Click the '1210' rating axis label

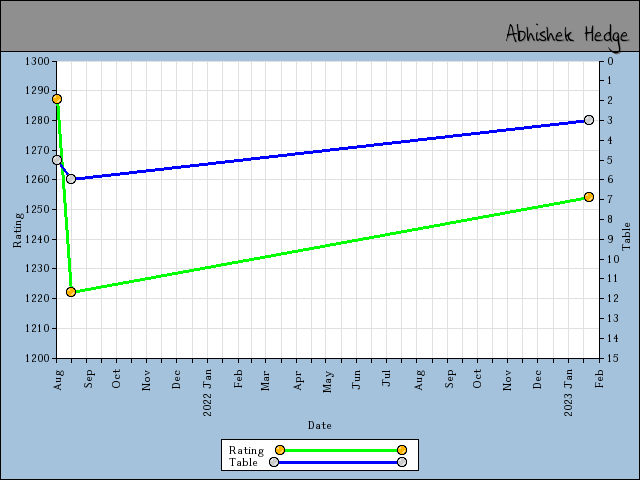pyautogui.click(x=37, y=328)
